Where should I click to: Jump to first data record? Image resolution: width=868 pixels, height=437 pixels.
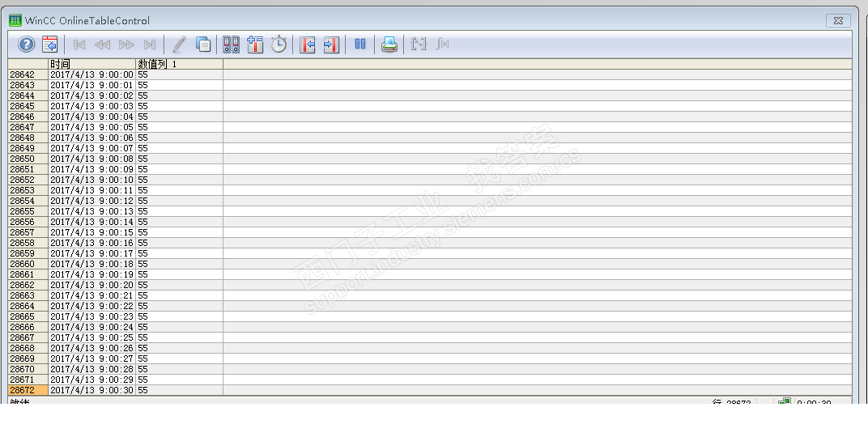coord(79,45)
